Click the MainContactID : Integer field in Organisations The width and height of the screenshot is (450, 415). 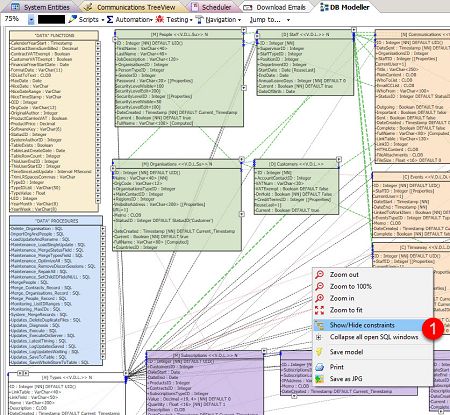tap(139, 194)
